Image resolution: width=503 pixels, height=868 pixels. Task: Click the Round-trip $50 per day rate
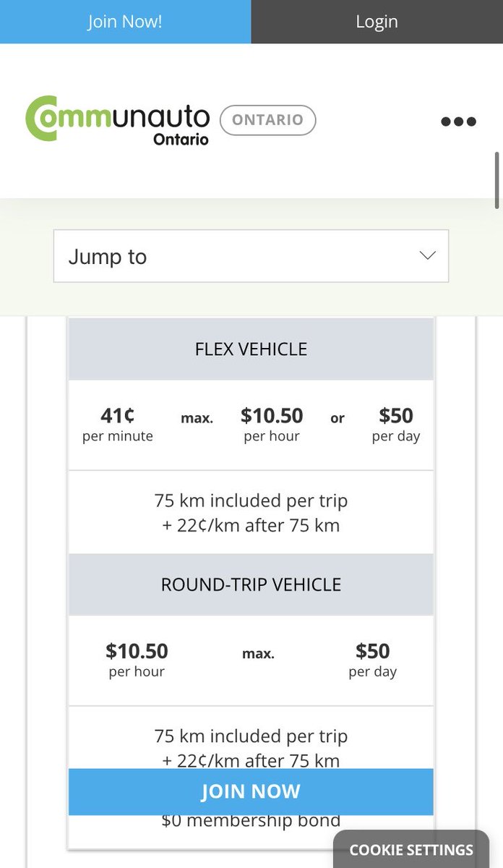[x=373, y=660]
